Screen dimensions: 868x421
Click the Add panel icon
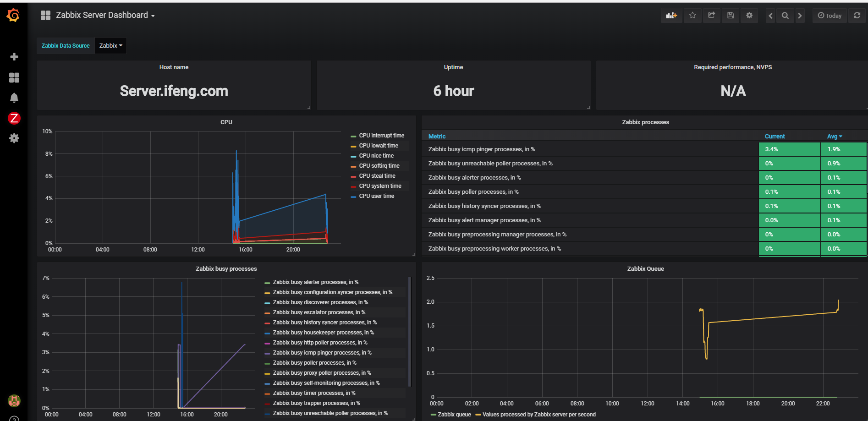[x=671, y=16]
